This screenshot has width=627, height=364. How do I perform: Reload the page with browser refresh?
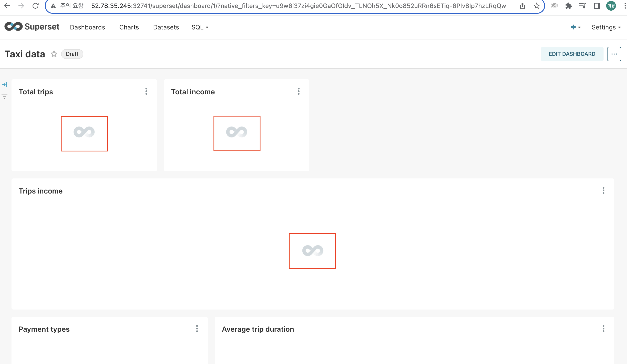tap(36, 6)
